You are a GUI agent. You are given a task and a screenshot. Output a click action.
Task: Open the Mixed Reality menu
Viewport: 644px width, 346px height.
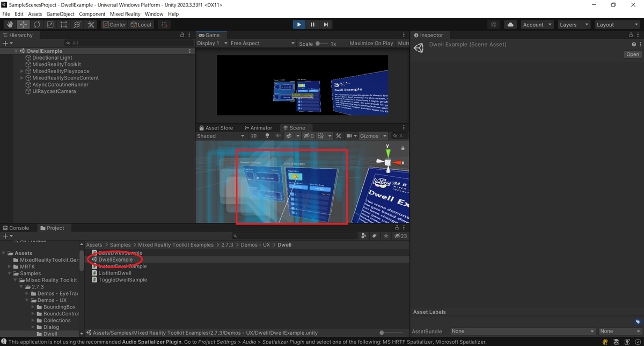pos(125,13)
